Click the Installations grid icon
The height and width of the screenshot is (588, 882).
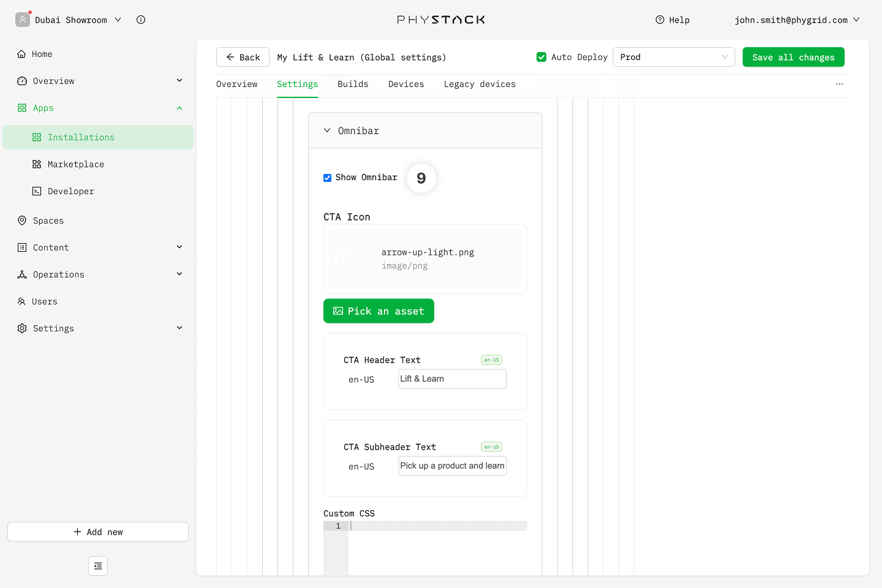coord(37,137)
